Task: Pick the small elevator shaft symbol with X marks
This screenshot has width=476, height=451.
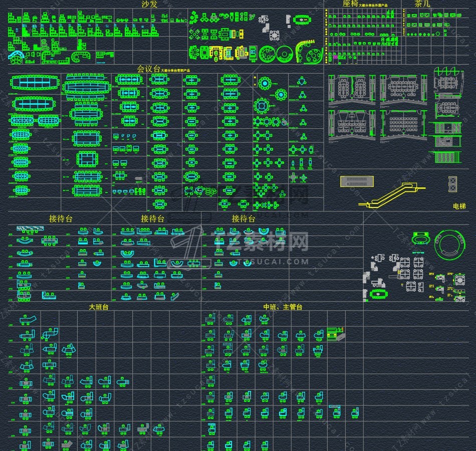Action: click(x=452, y=184)
